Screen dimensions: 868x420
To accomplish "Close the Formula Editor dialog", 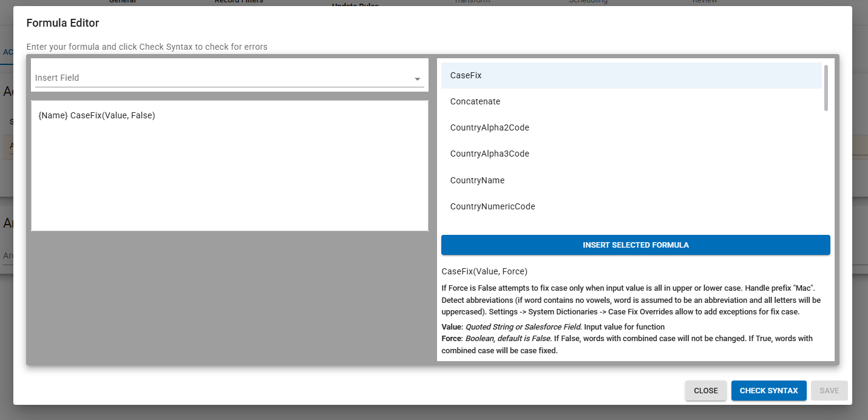I will click(x=705, y=390).
